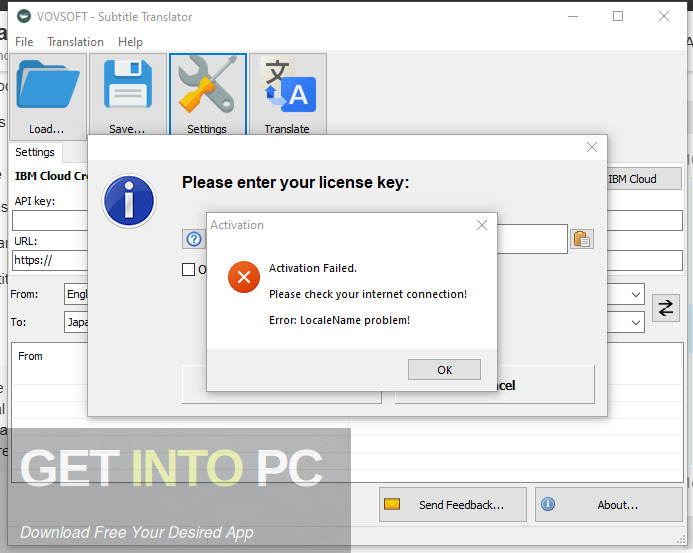693x553 pixels.
Task: Click the blue help question mark icon
Action: [194, 239]
